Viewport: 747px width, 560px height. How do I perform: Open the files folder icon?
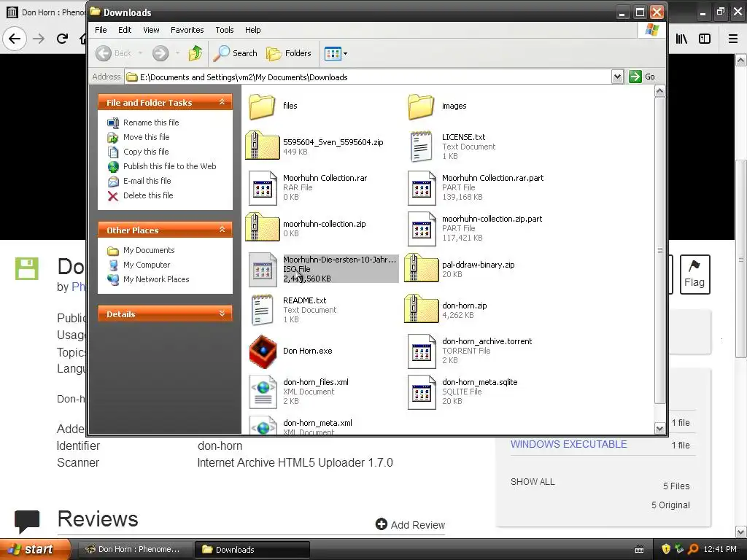[262, 106]
